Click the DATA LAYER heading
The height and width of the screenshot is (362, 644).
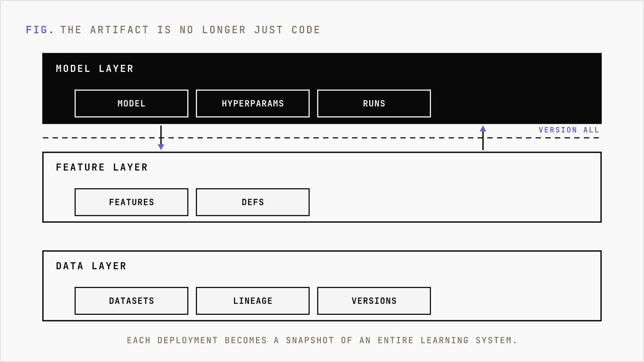[91, 266]
